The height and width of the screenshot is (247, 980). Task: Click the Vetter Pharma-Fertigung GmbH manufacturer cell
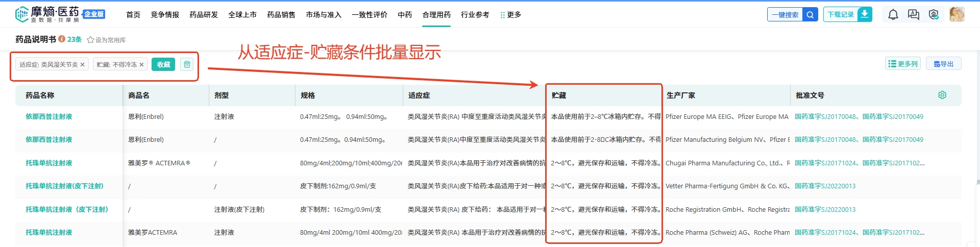point(728,186)
